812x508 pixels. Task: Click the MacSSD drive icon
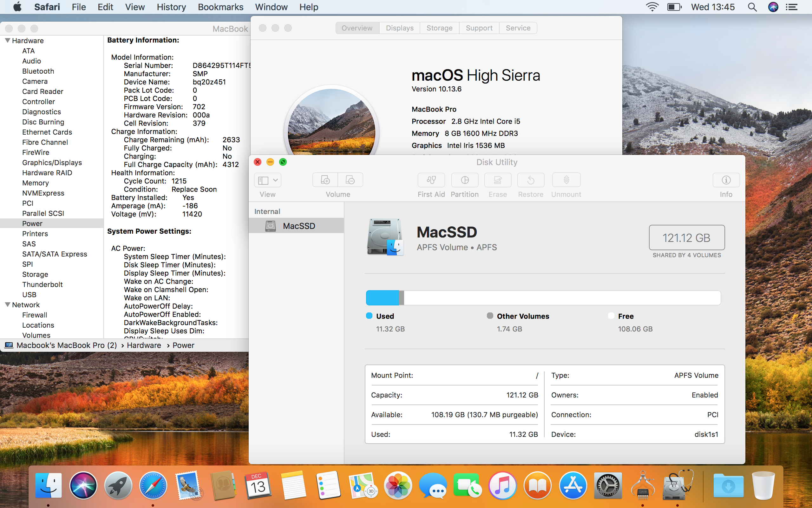(385, 237)
